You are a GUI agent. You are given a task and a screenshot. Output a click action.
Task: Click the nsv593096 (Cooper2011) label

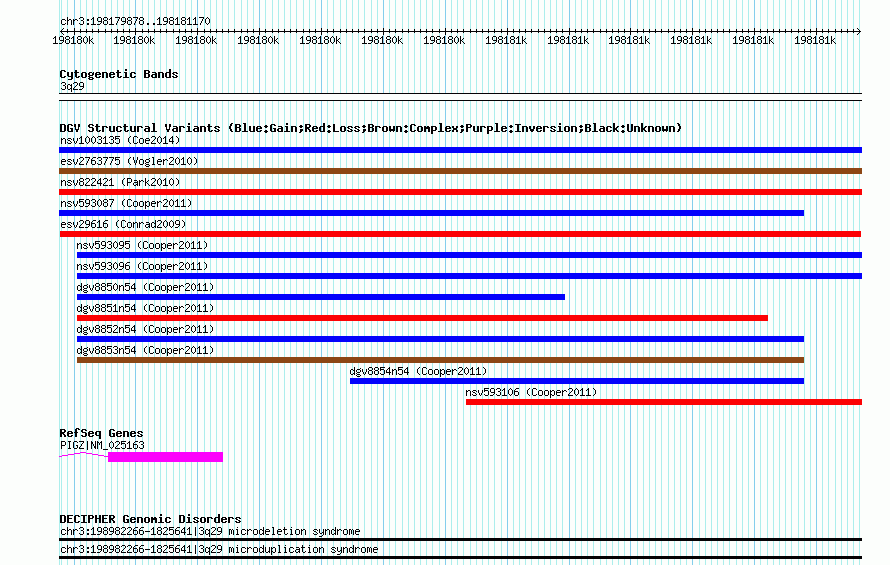click(x=142, y=266)
